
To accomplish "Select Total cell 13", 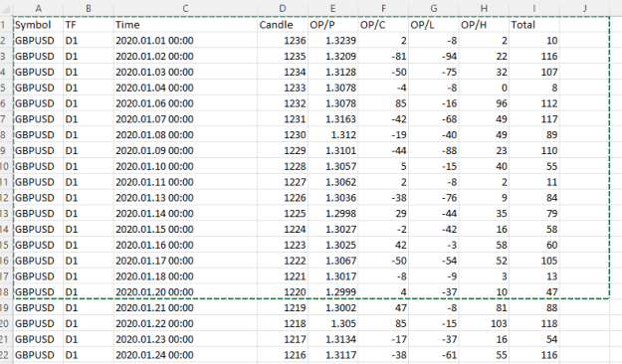I will click(x=534, y=276).
